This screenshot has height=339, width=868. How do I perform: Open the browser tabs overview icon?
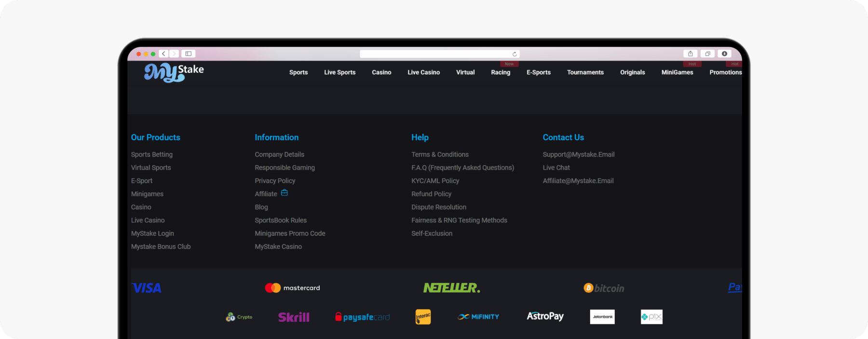(x=707, y=54)
